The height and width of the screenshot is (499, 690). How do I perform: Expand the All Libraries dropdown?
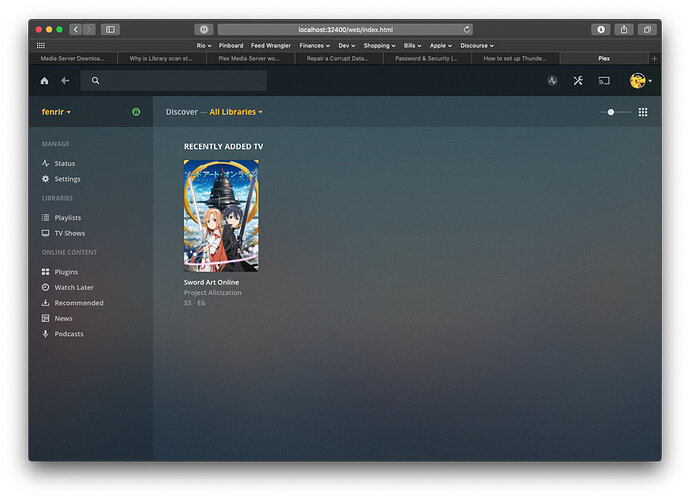[x=236, y=112]
